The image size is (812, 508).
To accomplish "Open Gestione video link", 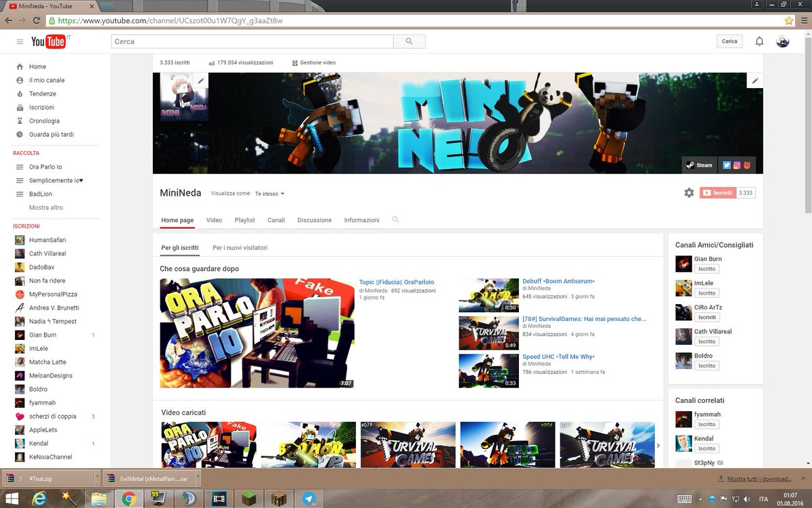I will (x=314, y=62).
